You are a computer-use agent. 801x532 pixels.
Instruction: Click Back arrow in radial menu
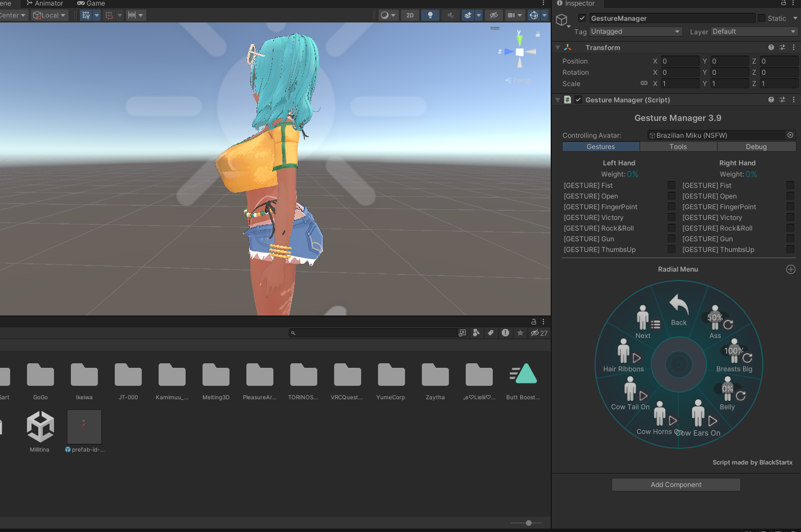pos(679,309)
